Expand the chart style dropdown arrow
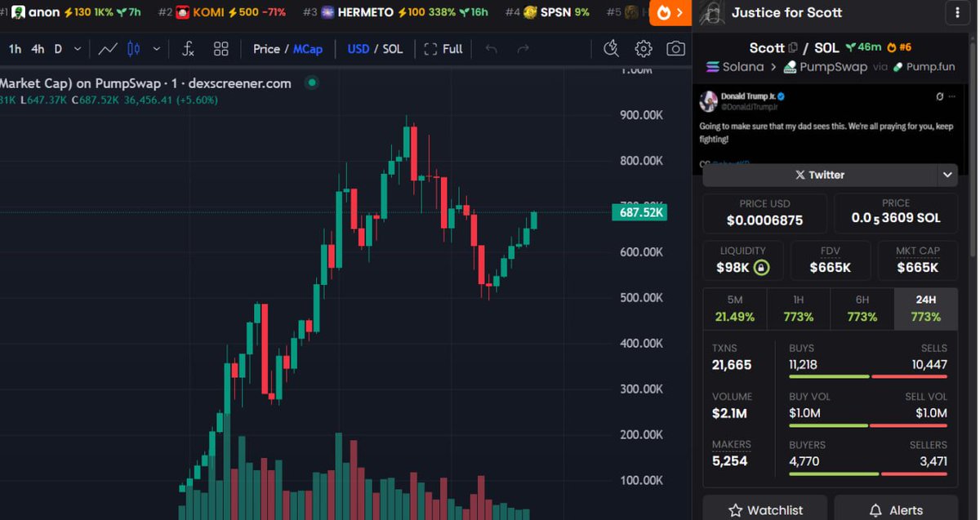Viewport: 980px width, 520px height. point(156,49)
